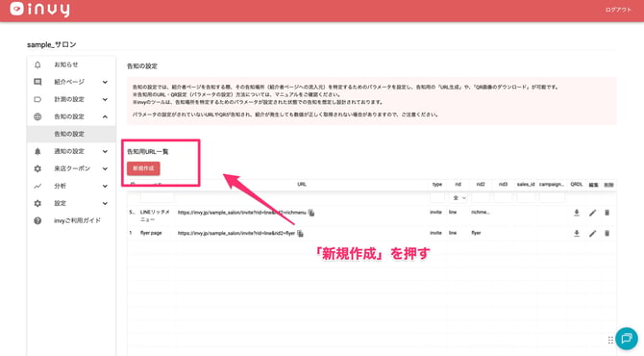Click the question mark icon for invyご利用ガイド
Viewport: 644px width, 356px height.
coord(37,220)
